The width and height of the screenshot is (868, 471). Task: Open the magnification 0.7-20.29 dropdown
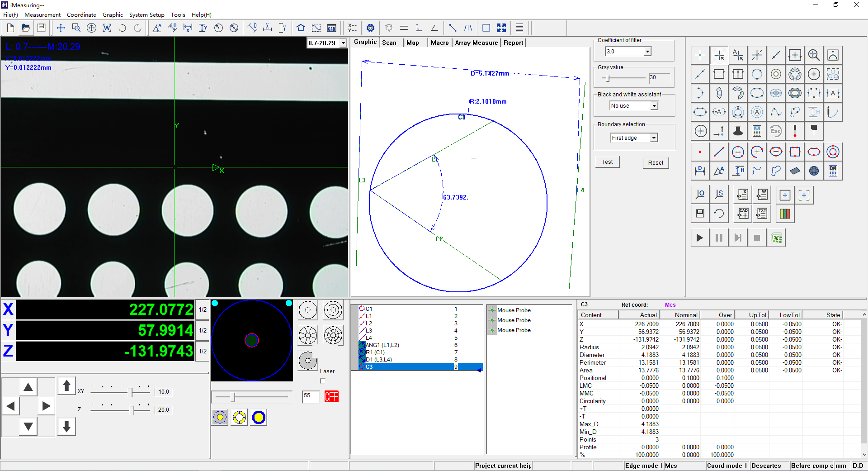343,43
